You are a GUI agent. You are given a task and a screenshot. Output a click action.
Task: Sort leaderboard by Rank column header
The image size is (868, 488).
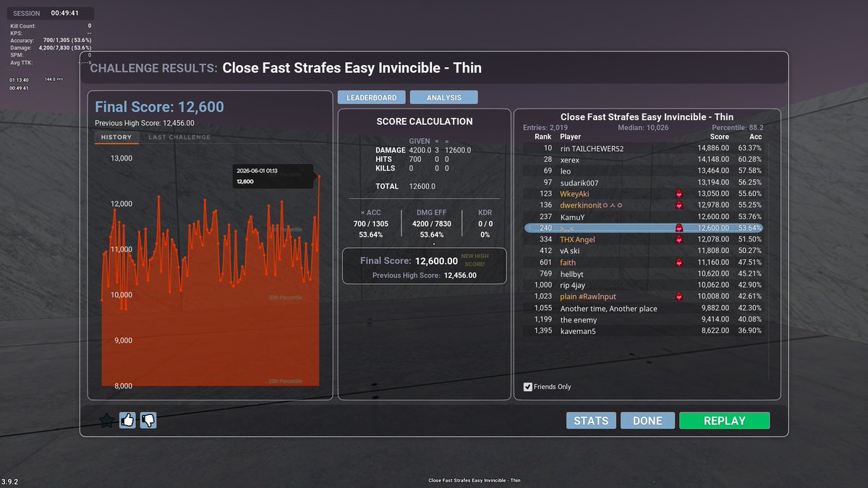click(542, 137)
